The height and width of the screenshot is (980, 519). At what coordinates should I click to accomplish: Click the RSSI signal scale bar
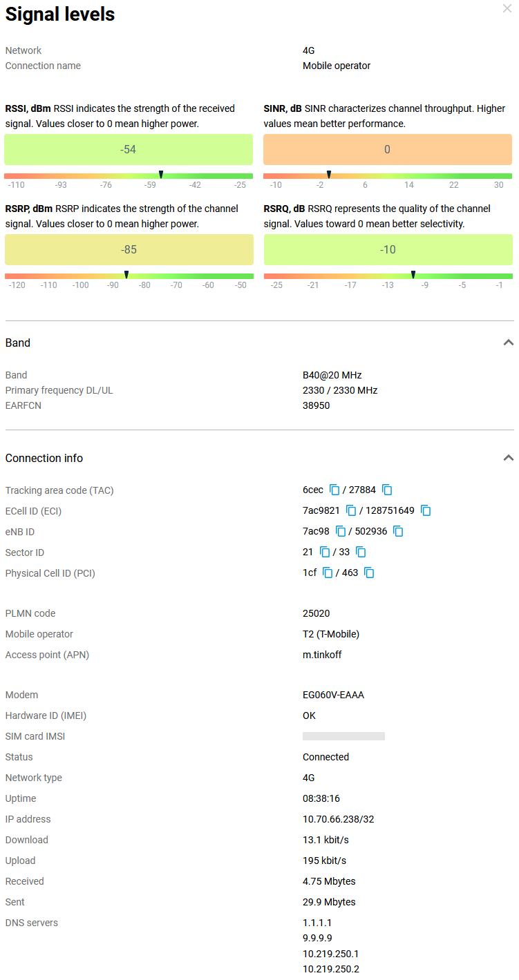point(129,176)
